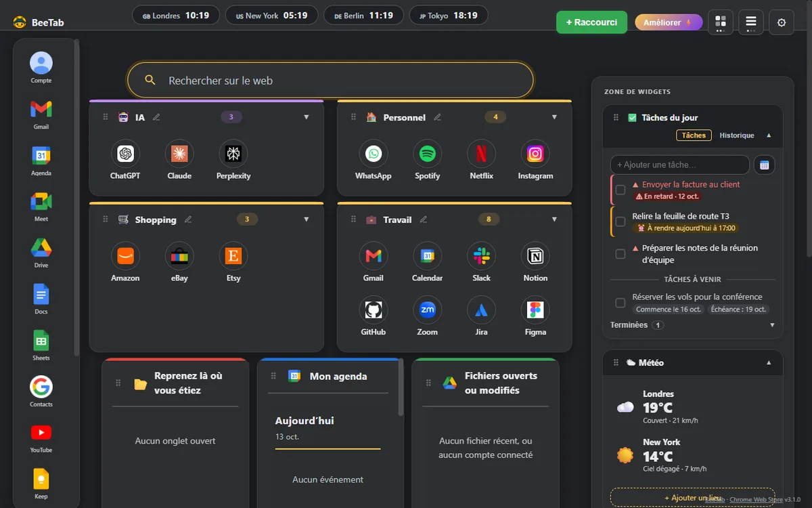Collapse the Travail group arrow
The image size is (812, 508).
click(554, 219)
